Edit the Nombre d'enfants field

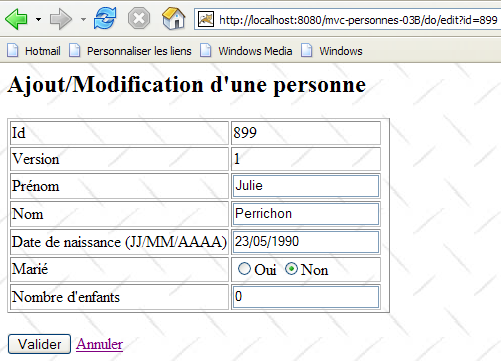306,297
